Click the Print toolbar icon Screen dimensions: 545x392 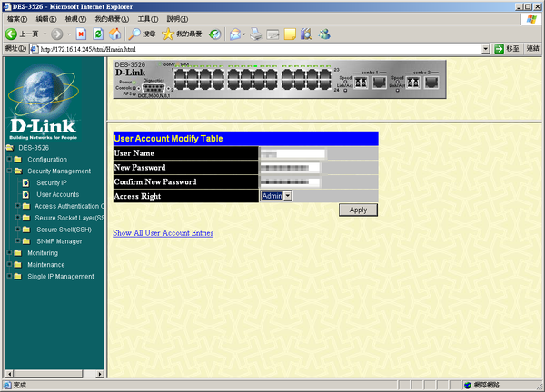coord(256,34)
